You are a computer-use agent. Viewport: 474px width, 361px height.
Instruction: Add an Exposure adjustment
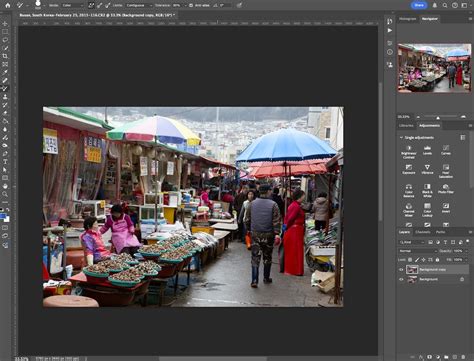tap(409, 169)
